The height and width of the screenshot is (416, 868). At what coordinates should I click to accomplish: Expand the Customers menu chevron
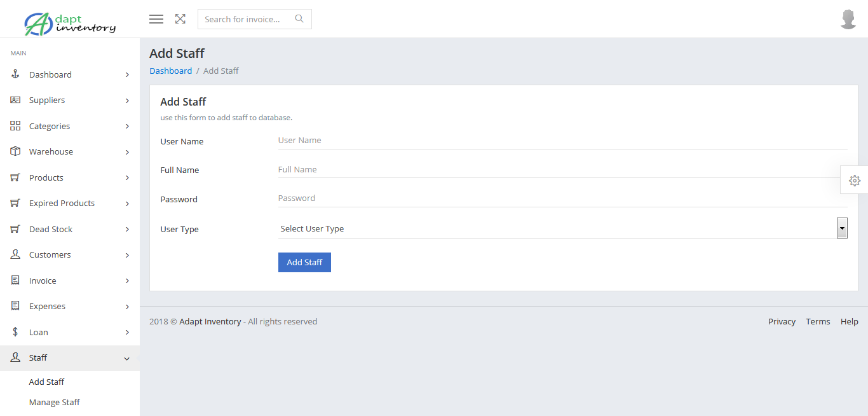click(127, 255)
